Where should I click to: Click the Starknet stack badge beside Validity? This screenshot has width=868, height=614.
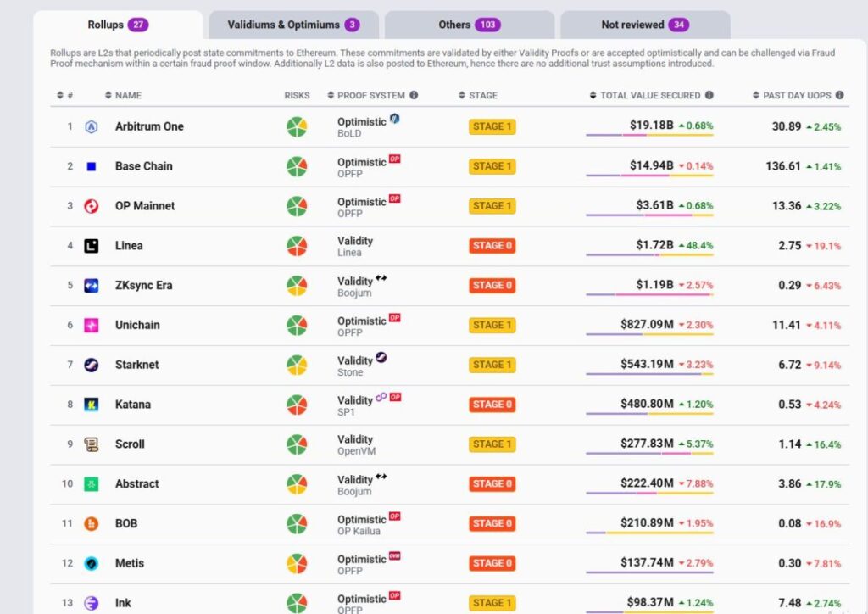click(x=381, y=357)
